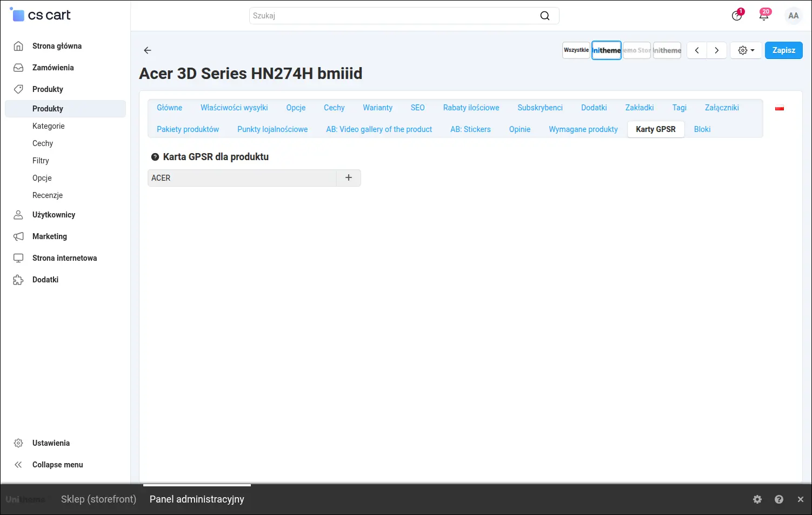Open the Warianty tab
This screenshot has width=812, height=515.
click(x=377, y=108)
